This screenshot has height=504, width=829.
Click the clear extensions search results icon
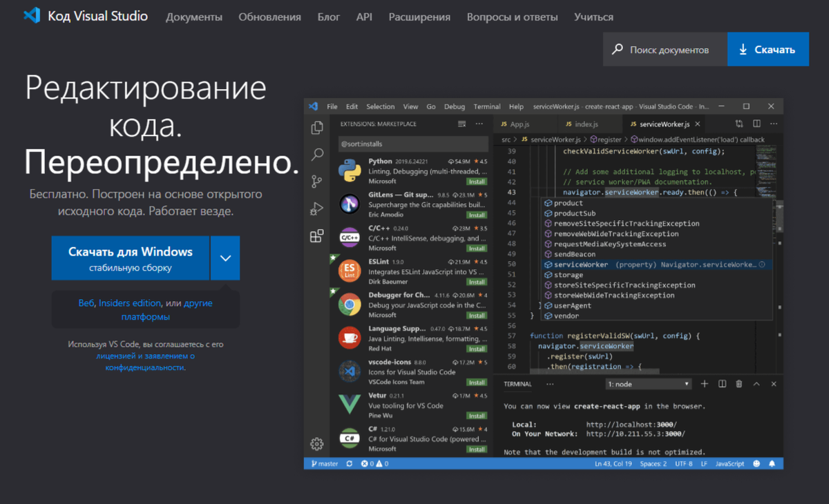462,124
